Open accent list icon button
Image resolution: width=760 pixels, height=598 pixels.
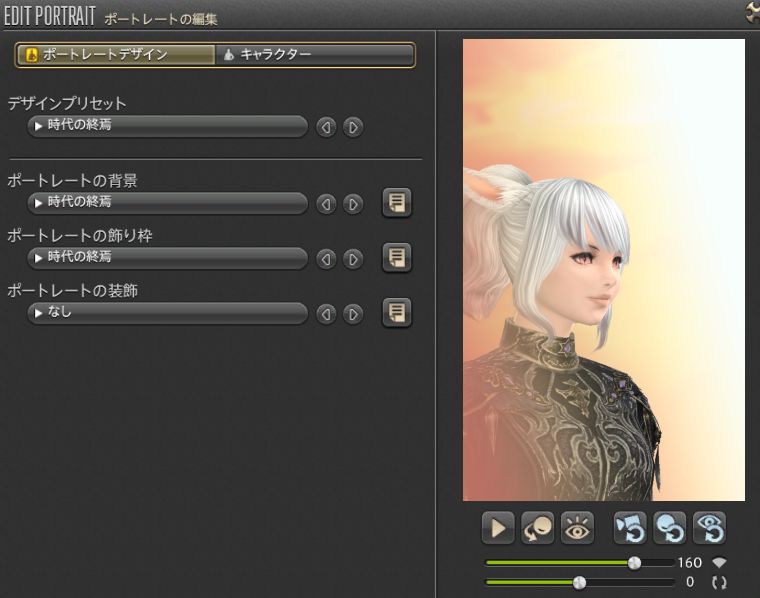396,313
